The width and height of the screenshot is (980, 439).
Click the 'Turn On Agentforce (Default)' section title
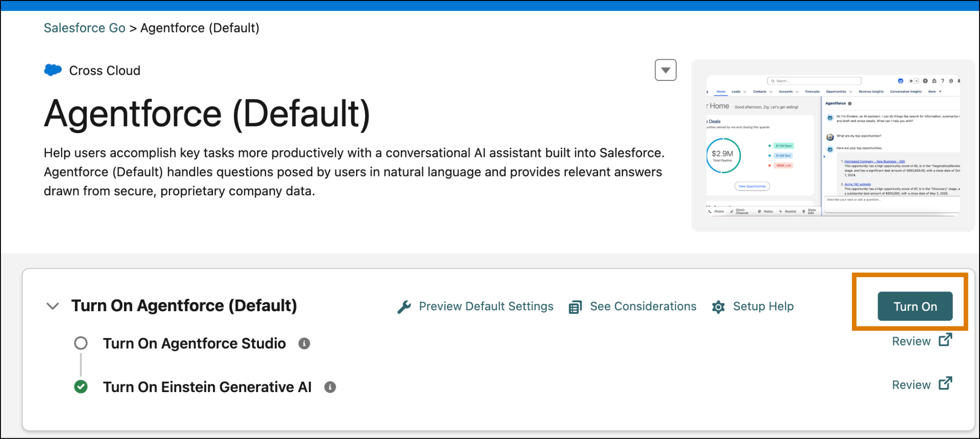pos(184,305)
